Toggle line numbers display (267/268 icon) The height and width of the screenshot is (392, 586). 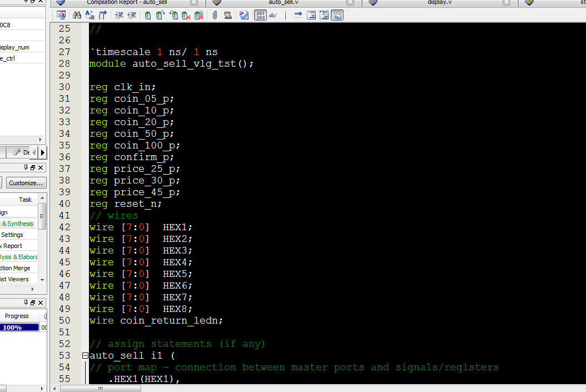pyautogui.click(x=261, y=16)
